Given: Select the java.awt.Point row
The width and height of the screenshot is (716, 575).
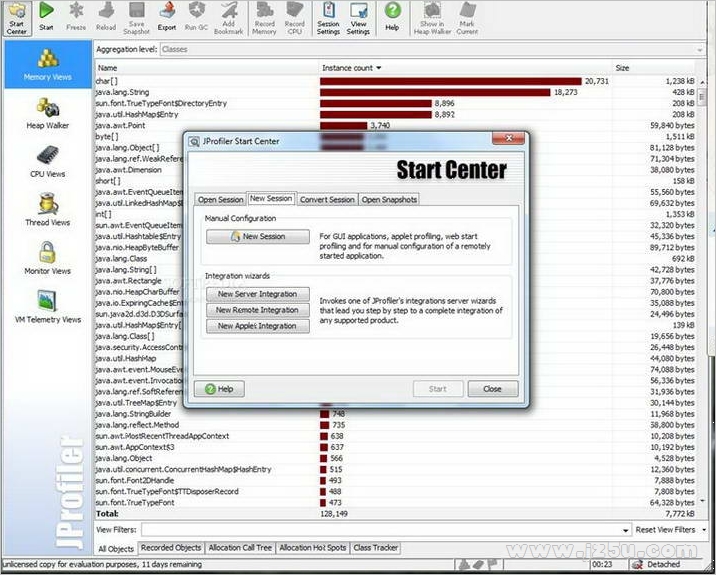Looking at the screenshot, I should click(x=395, y=126).
